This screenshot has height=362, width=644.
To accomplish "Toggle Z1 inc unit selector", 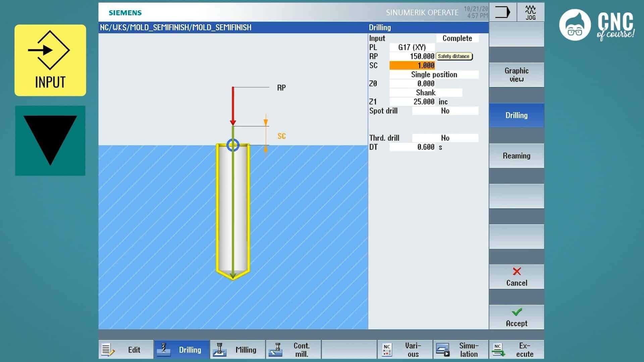I will [x=443, y=102].
